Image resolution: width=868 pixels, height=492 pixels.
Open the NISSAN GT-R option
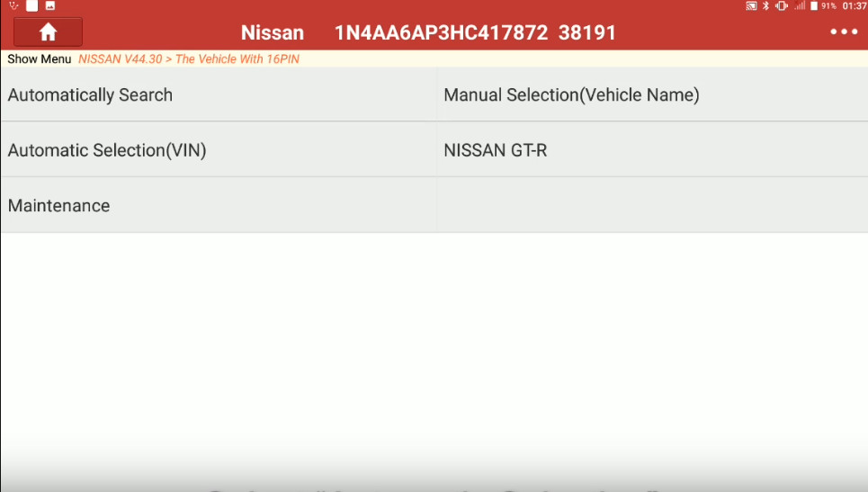[652, 150]
